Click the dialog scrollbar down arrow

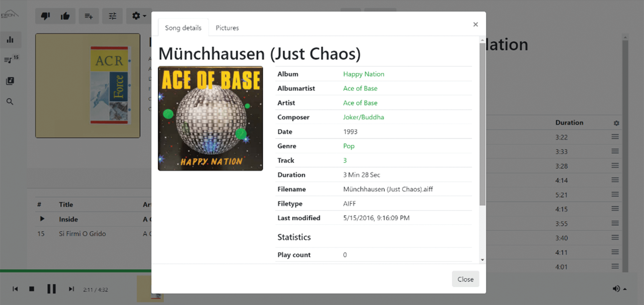tap(482, 260)
